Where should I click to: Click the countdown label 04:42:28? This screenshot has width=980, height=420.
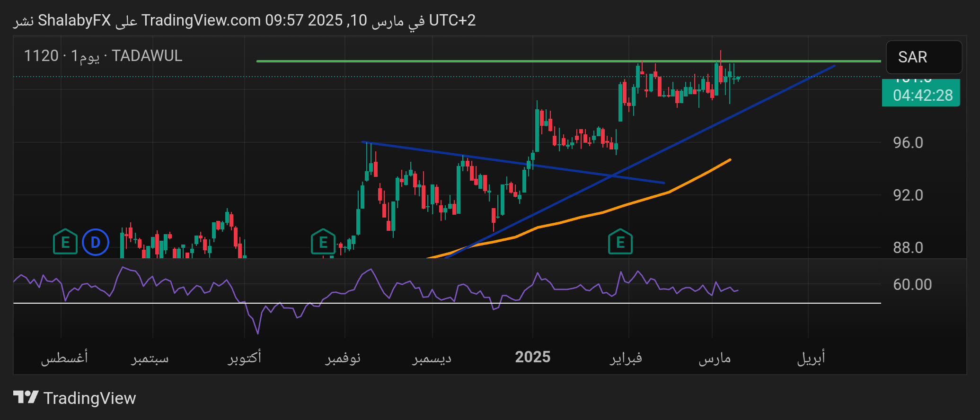tap(922, 95)
